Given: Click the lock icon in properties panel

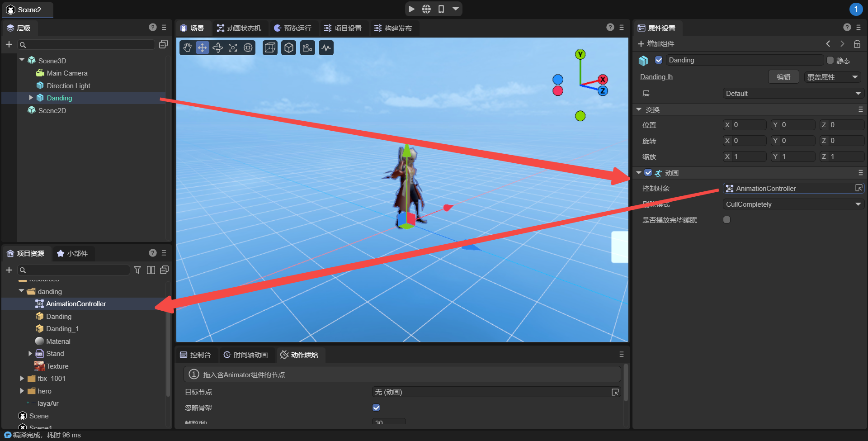Looking at the screenshot, I should tap(857, 44).
